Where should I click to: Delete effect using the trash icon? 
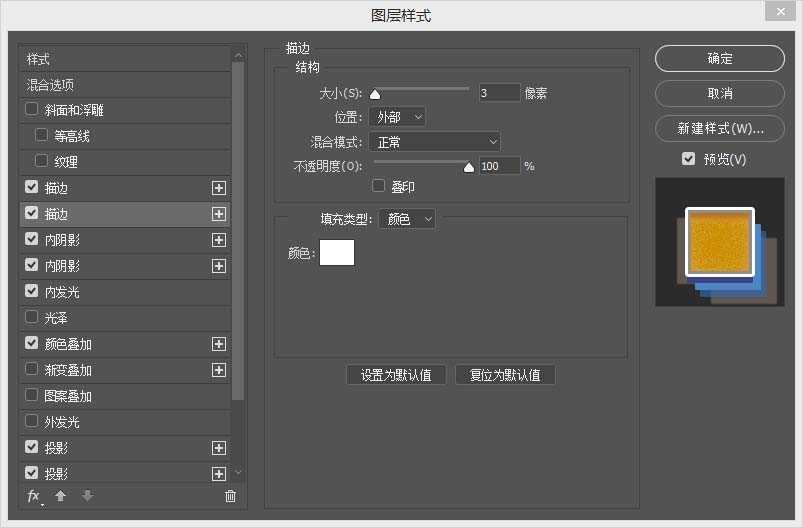(x=231, y=496)
